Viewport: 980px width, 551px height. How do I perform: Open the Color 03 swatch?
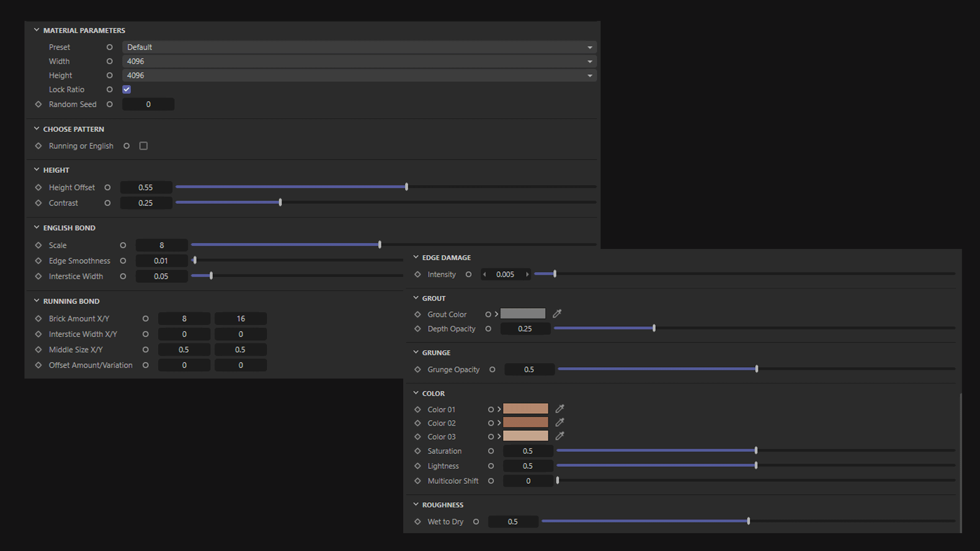(x=525, y=436)
